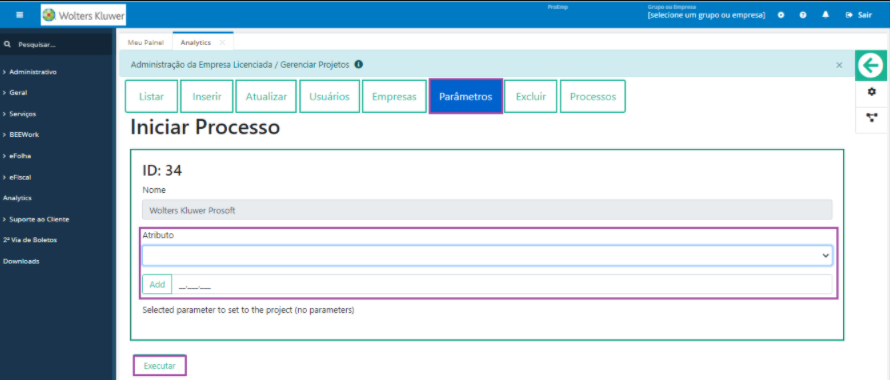The width and height of the screenshot is (890, 380).
Task: Open the Processos tab
Action: point(593,97)
